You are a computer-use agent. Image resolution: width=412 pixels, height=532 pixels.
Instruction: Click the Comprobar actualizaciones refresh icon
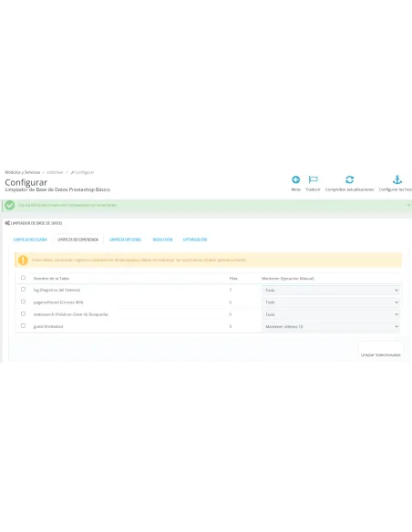pyautogui.click(x=349, y=179)
